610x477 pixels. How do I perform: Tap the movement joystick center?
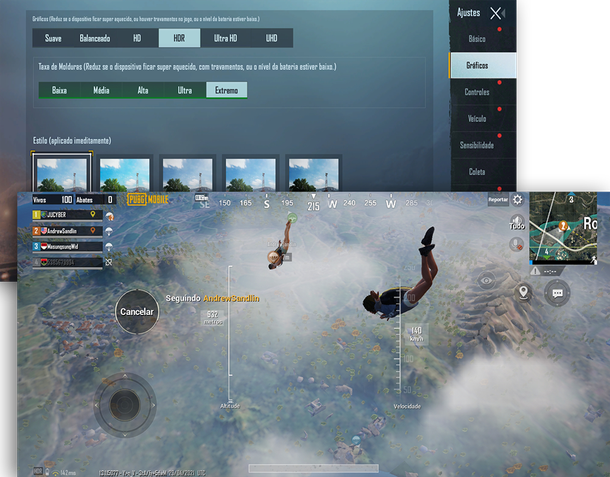[x=125, y=405]
